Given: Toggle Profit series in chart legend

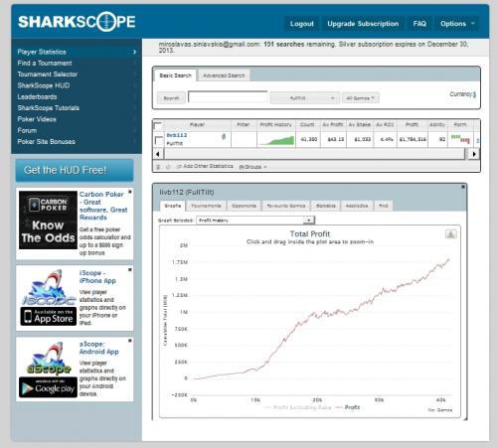Looking at the screenshot, I should pos(348,407).
